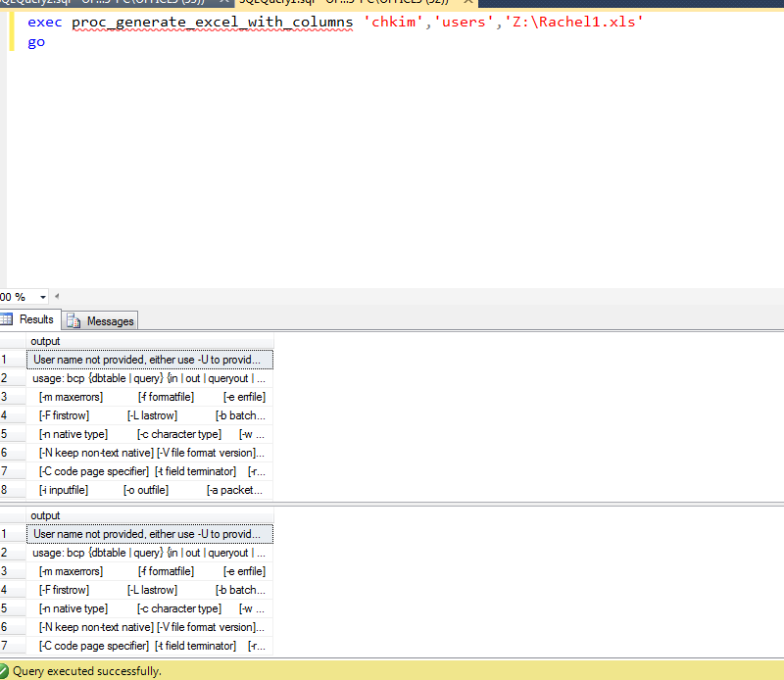Image resolution: width=784 pixels, height=680 pixels.
Task: Click row header 7 in second grid
Action: (x=13, y=646)
